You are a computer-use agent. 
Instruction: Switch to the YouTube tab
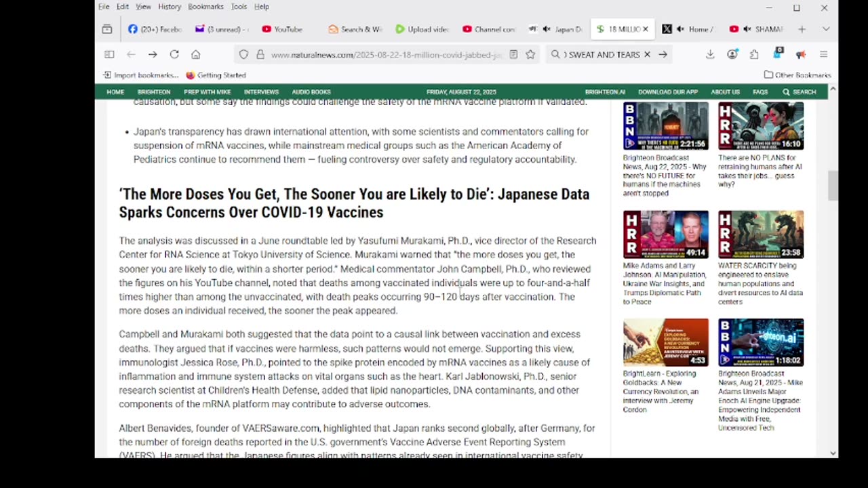(x=288, y=29)
